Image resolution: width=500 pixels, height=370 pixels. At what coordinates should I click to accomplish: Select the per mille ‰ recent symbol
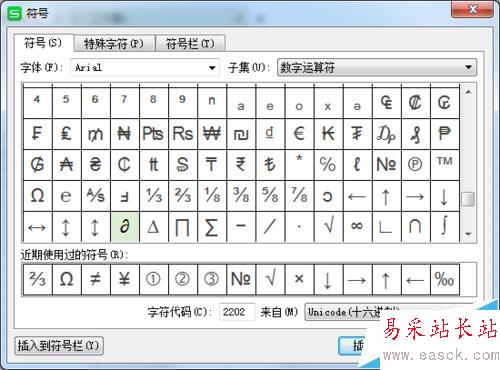tap(445, 279)
